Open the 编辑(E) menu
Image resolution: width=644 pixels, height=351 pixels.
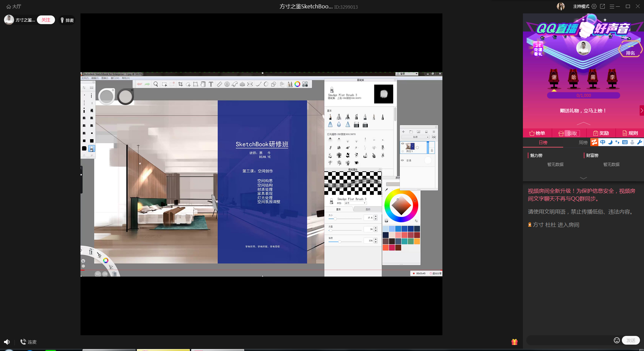click(95, 78)
